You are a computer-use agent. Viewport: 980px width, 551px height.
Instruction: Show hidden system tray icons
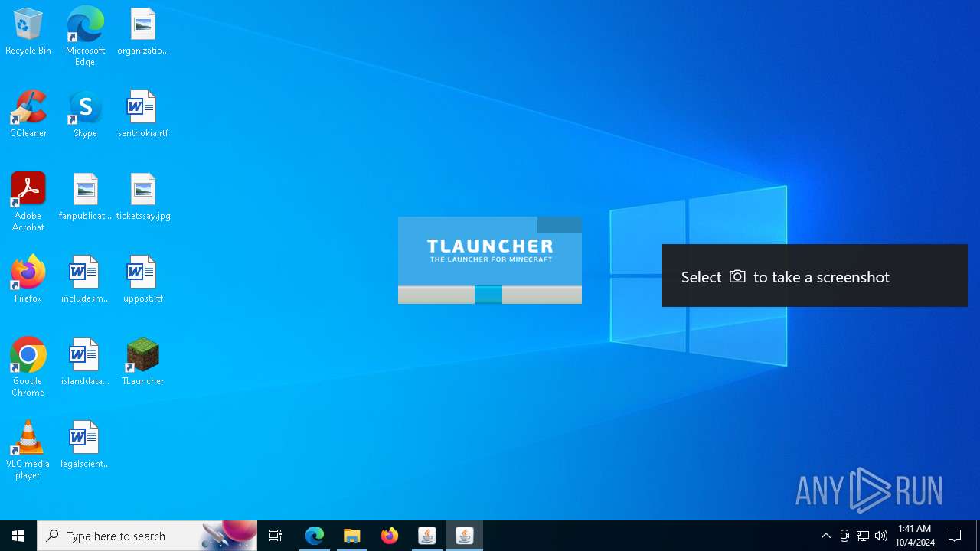pyautogui.click(x=826, y=536)
